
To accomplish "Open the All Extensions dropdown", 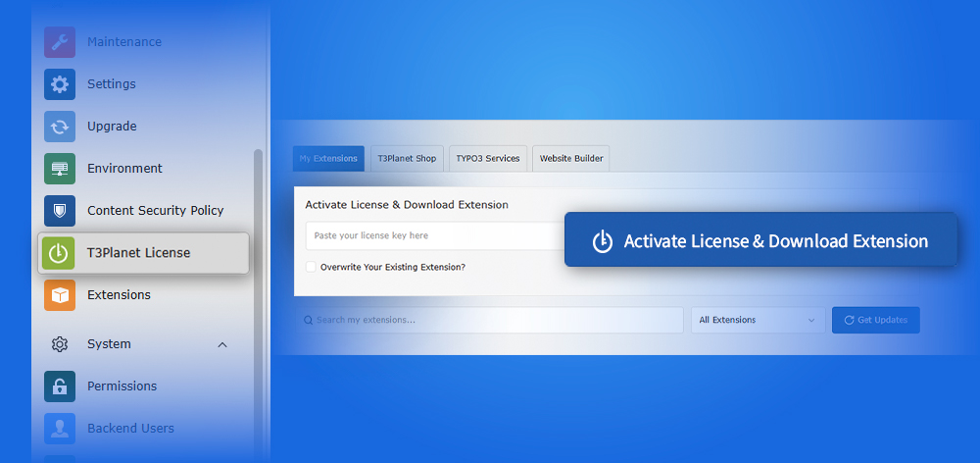I will 757,320.
